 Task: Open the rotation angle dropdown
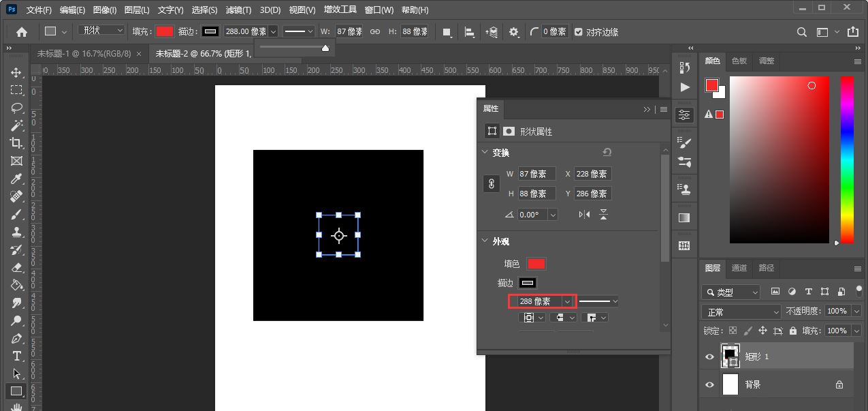[x=552, y=215]
